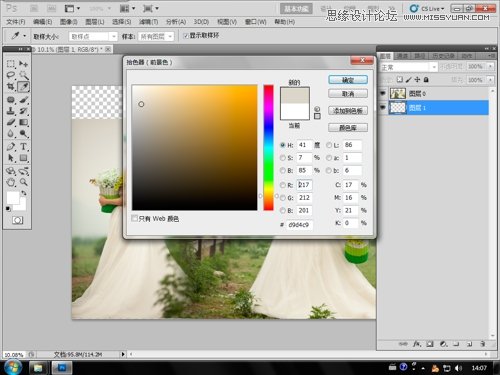Click the rainbow hue slider strip

click(x=268, y=148)
